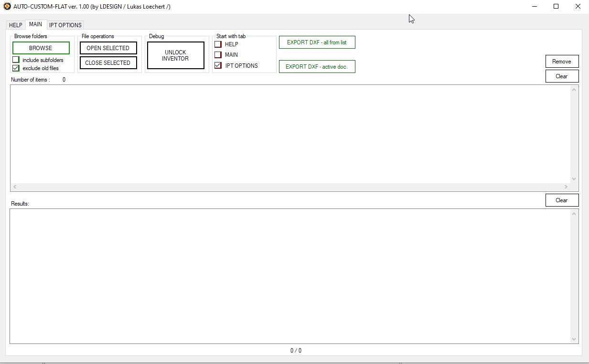
Task: Uncheck the IPT OPTIONS start-with-tab checkbox
Action: (x=218, y=65)
